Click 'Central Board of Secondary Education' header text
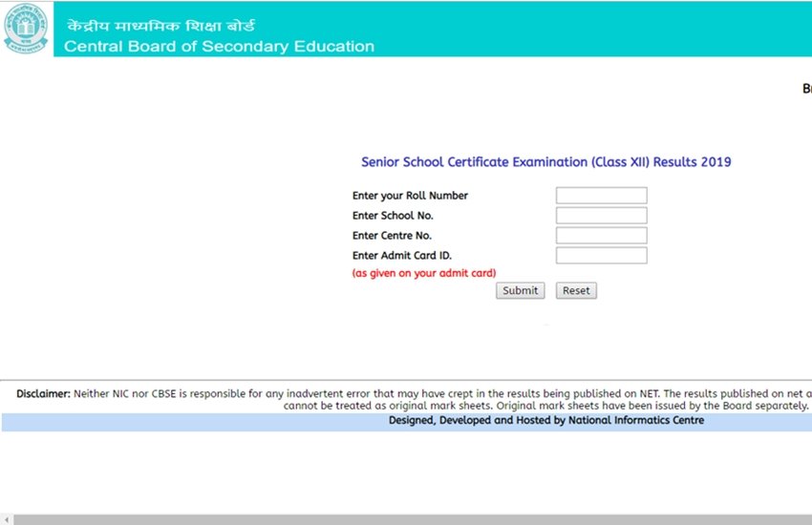 pyautogui.click(x=219, y=47)
